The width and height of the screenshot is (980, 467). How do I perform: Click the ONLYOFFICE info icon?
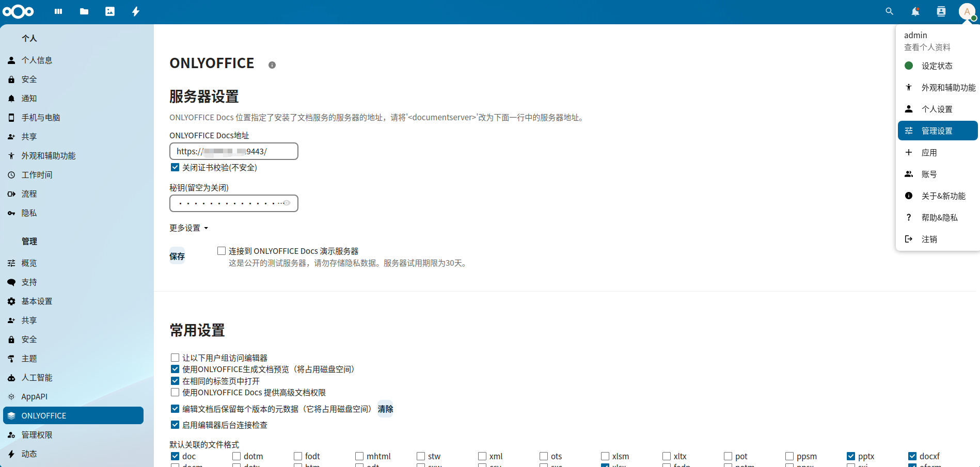coord(272,65)
